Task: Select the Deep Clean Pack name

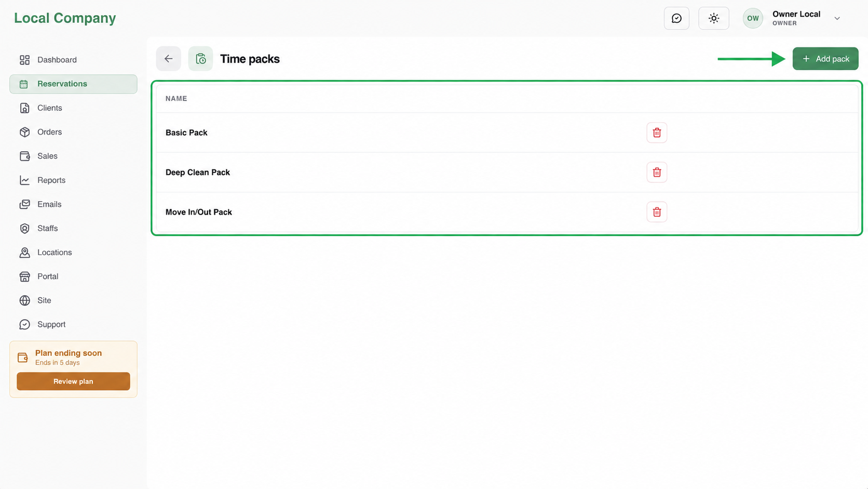Action: [x=198, y=172]
